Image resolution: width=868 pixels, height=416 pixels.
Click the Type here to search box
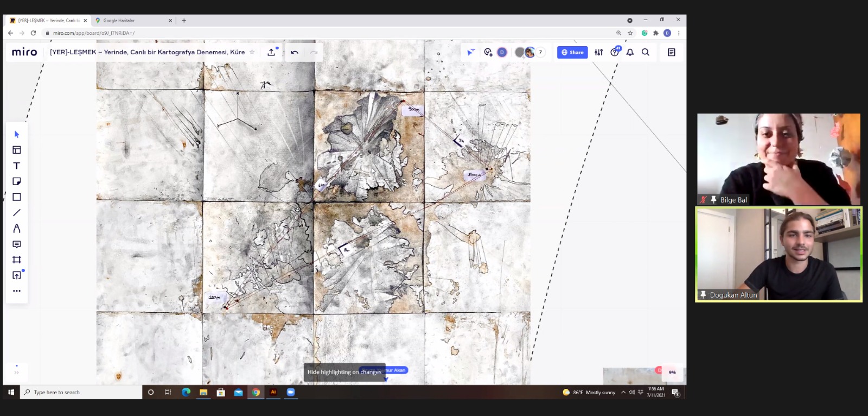coord(81,392)
